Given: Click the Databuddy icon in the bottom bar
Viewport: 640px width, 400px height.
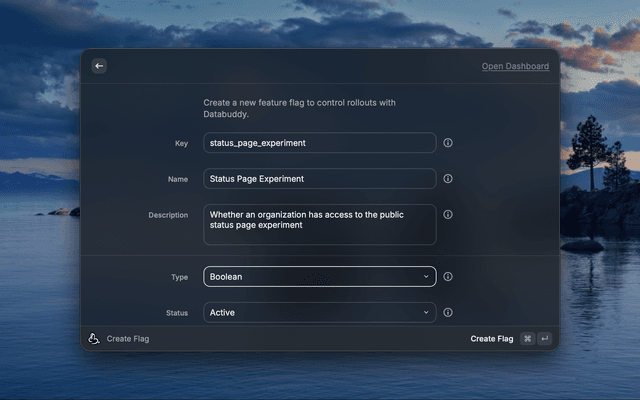Looking at the screenshot, I should (x=94, y=339).
